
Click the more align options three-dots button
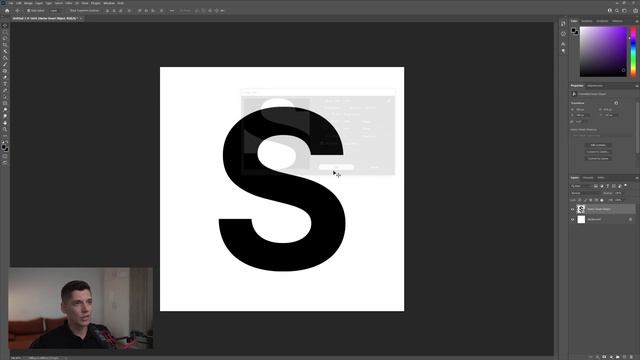pos(172,11)
